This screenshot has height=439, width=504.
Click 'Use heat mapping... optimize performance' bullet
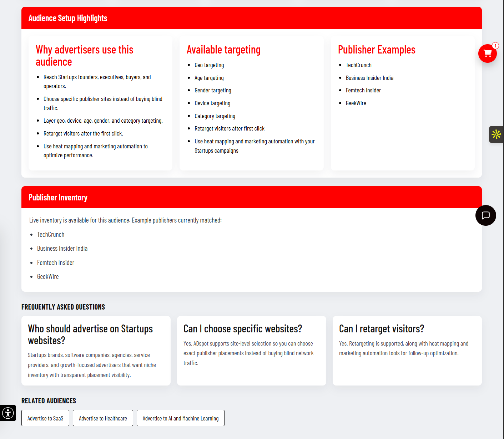[96, 151]
